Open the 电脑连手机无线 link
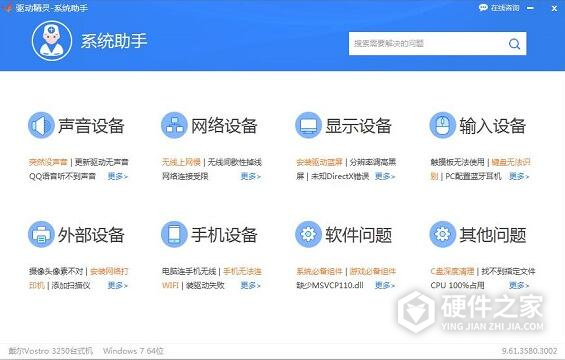565x360 pixels. (189, 272)
